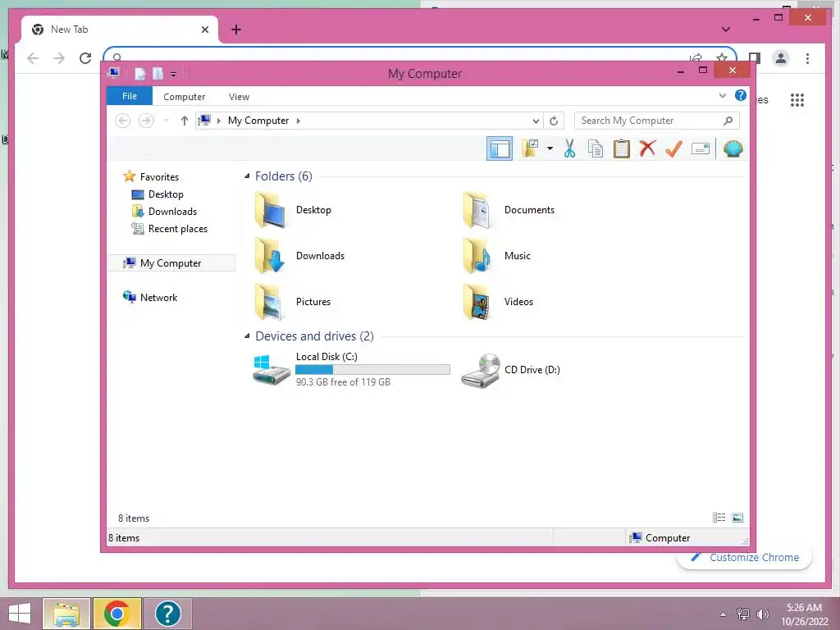Open a new Chrome tab with plus

point(235,30)
